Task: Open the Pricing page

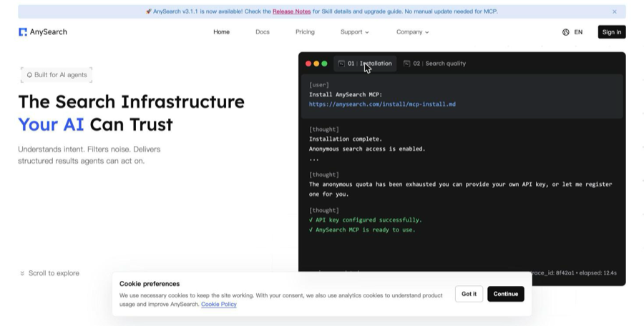Action: pos(305,32)
